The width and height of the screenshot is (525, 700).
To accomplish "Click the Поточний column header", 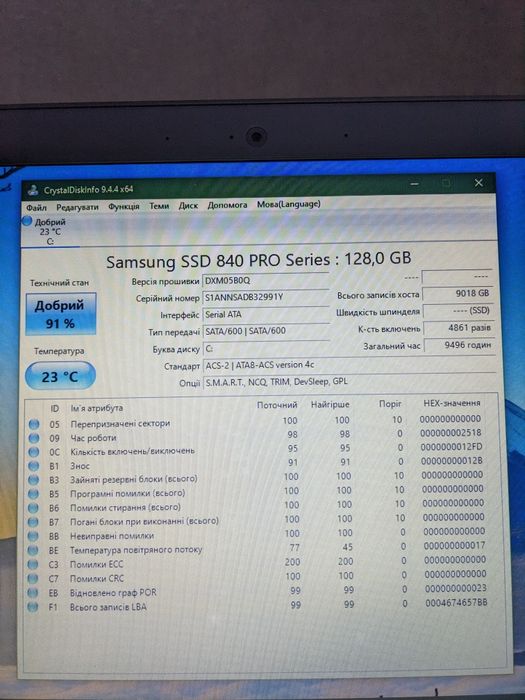I will (x=277, y=405).
